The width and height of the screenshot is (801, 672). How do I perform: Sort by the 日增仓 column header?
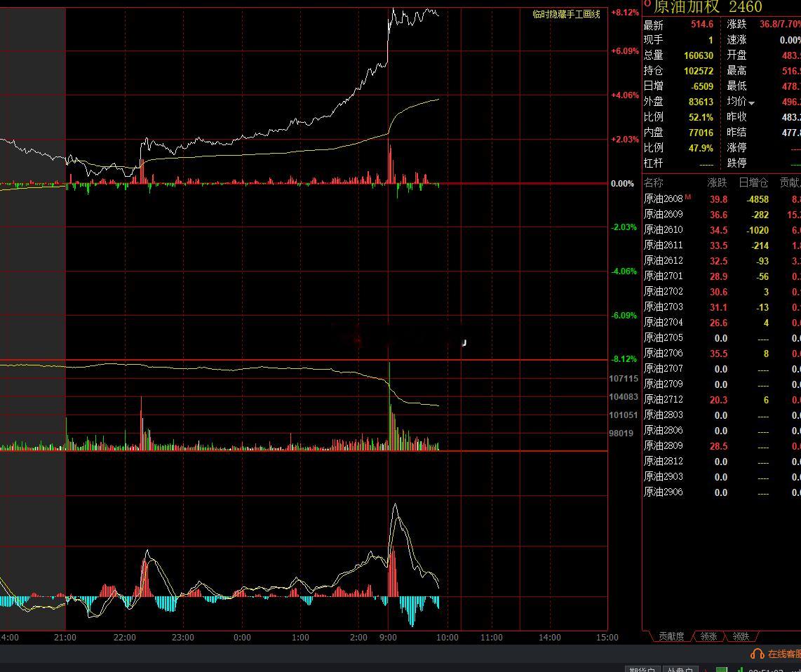click(x=753, y=182)
